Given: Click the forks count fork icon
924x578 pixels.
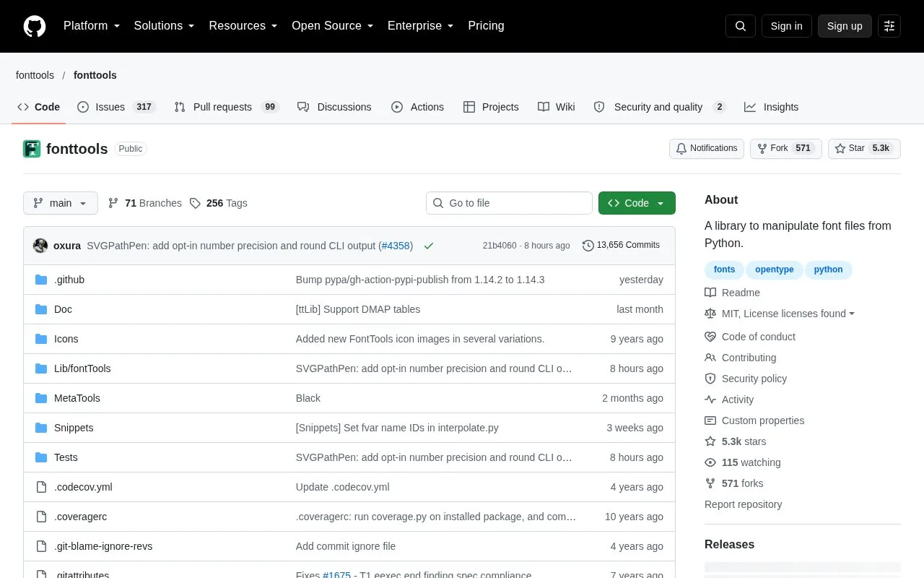Looking at the screenshot, I should pyautogui.click(x=710, y=483).
